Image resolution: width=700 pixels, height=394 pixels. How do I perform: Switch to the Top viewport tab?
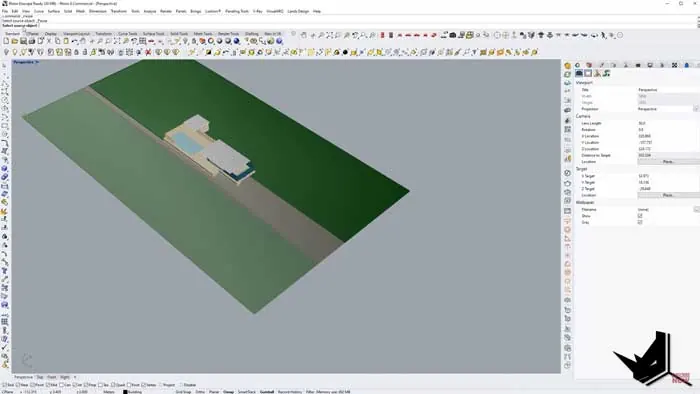click(40, 377)
